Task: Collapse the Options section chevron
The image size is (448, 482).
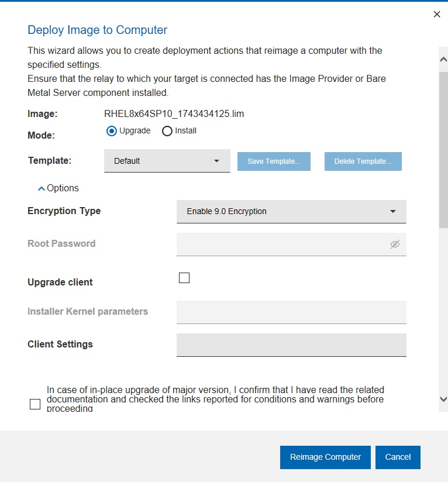Action: click(x=41, y=188)
